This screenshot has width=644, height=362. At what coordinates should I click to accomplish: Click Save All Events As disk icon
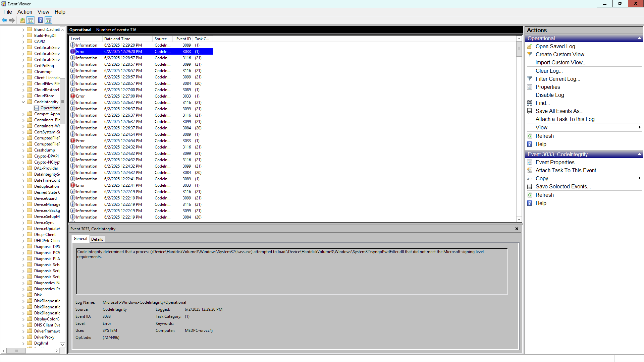pos(530,111)
